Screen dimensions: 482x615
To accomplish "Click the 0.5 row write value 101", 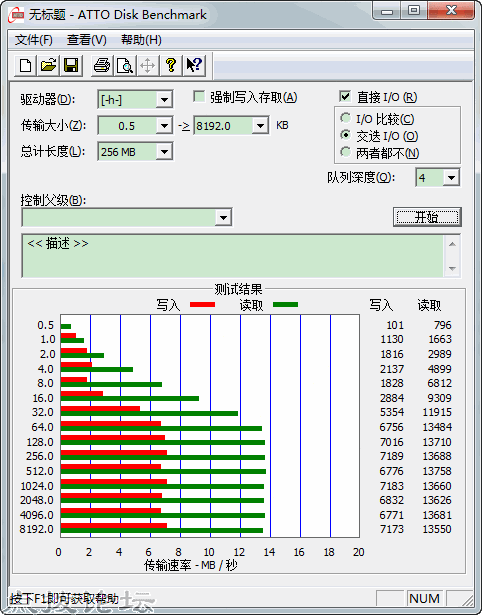I will coord(395,325).
